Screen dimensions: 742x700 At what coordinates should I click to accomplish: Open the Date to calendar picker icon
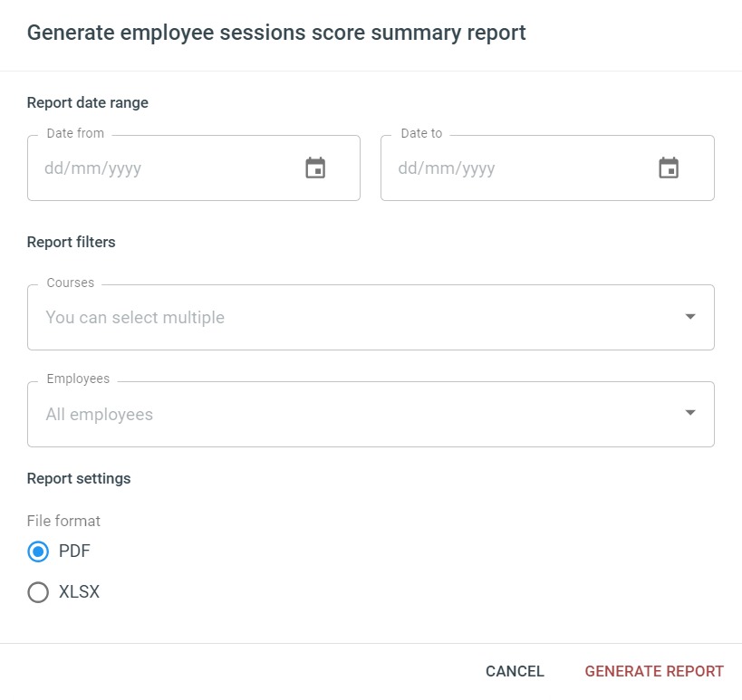point(669,168)
